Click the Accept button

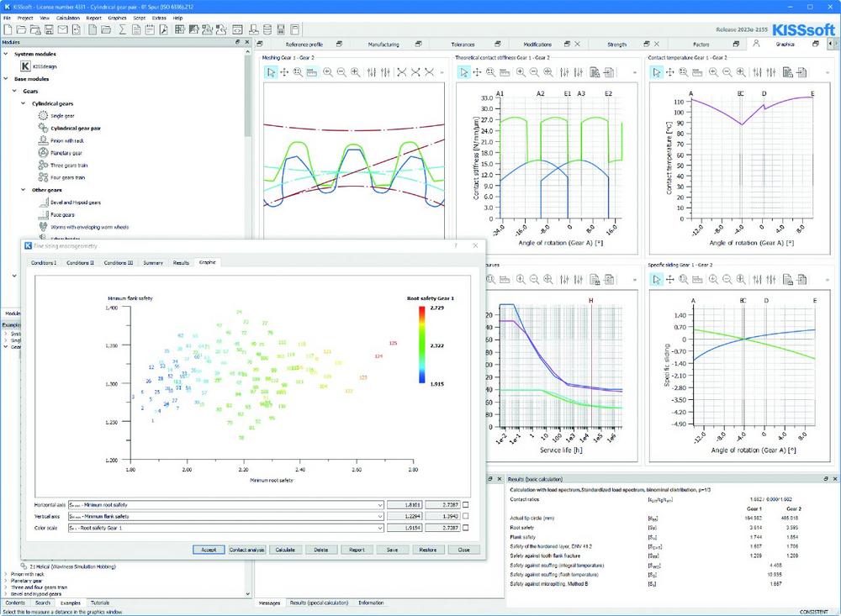tap(209, 550)
